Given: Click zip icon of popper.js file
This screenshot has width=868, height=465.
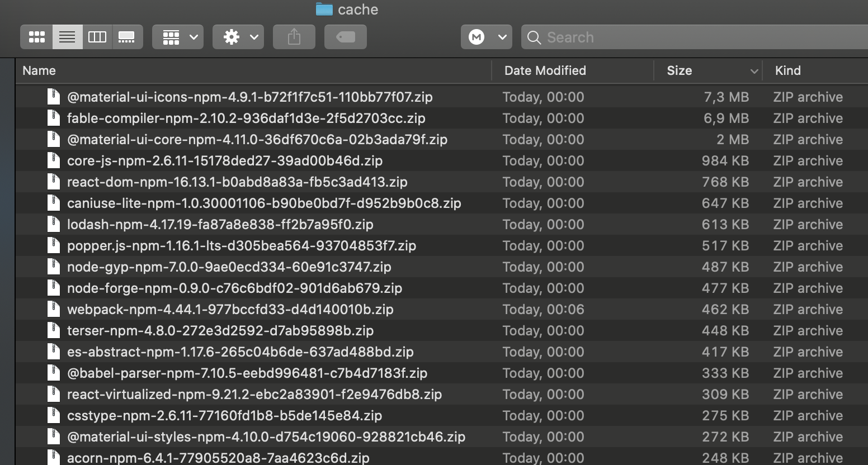Looking at the screenshot, I should [x=54, y=245].
